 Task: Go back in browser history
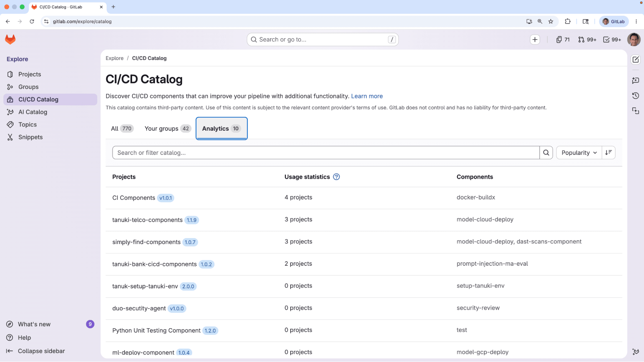[8, 22]
